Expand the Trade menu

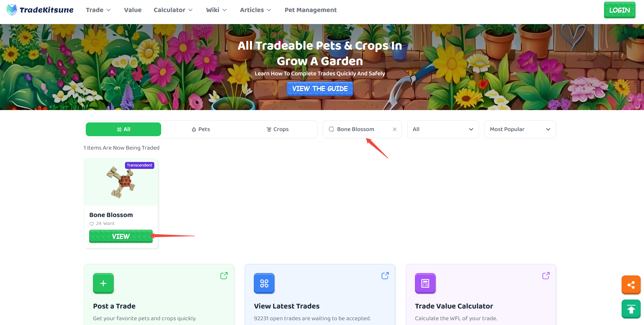click(x=98, y=10)
